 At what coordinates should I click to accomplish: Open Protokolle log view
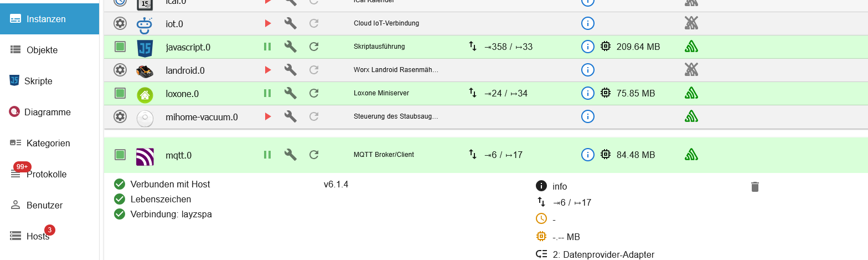coord(46,174)
